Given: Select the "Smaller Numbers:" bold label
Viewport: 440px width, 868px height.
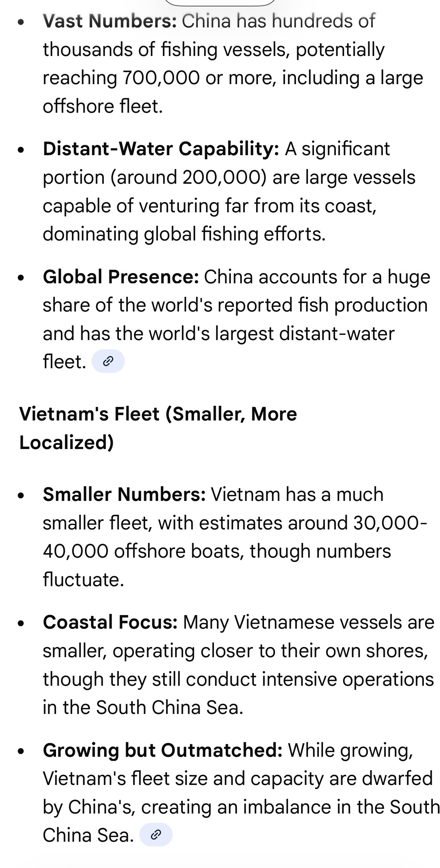Looking at the screenshot, I should tap(124, 494).
